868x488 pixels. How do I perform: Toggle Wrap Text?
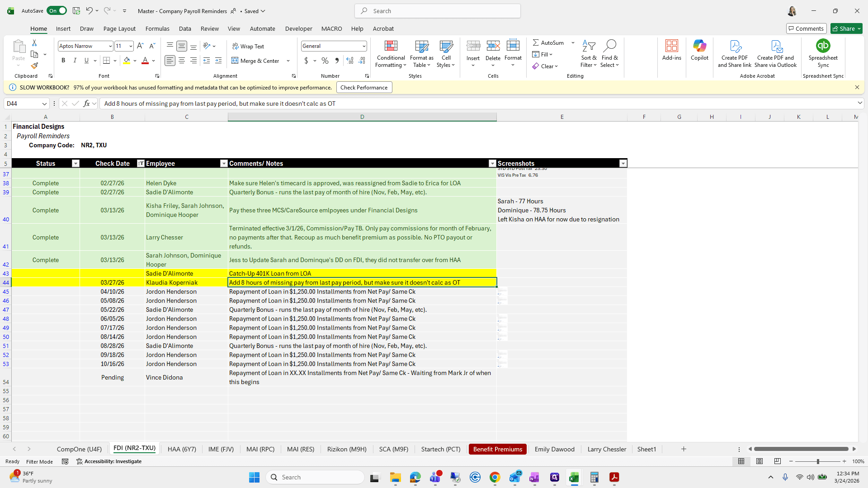coord(248,47)
